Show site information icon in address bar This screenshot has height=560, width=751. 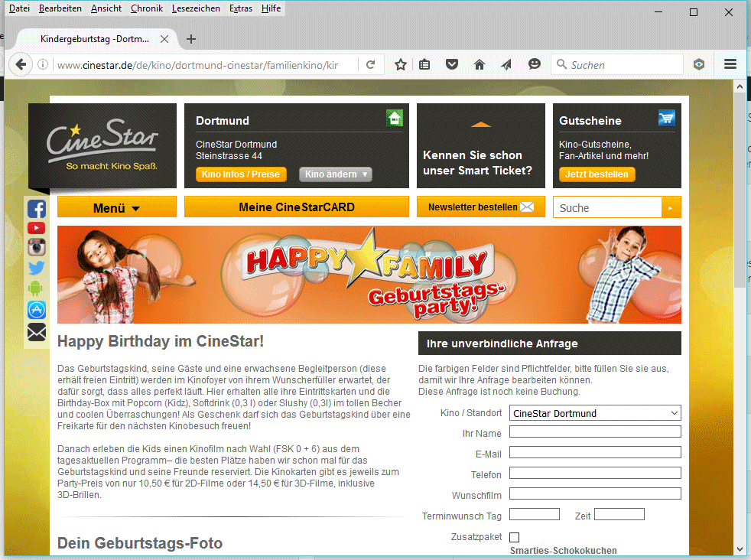(x=43, y=64)
